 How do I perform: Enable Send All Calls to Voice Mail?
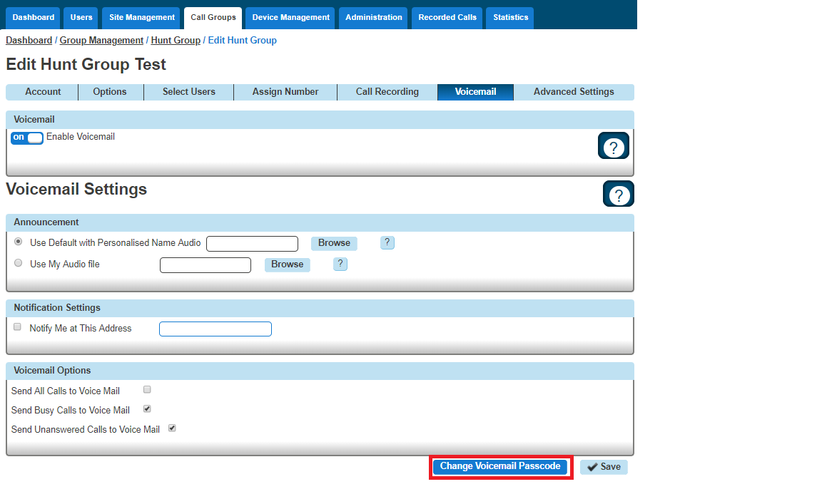[x=147, y=390]
